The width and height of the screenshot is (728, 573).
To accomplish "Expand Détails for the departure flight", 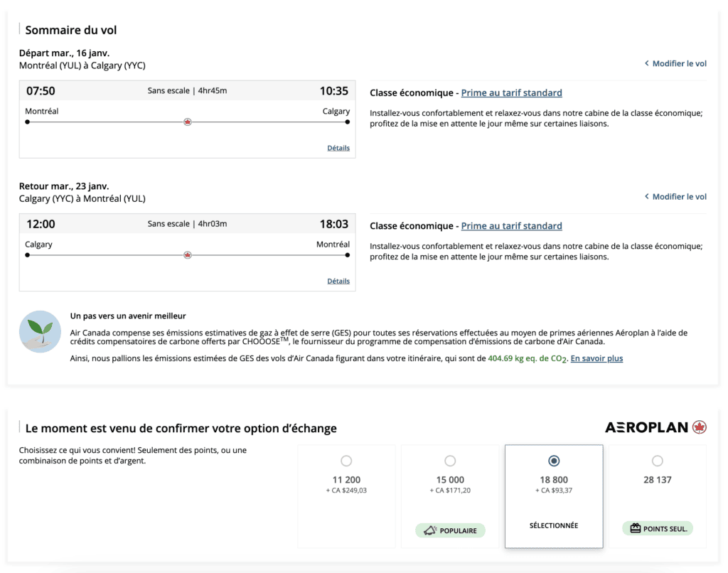I will tap(338, 148).
